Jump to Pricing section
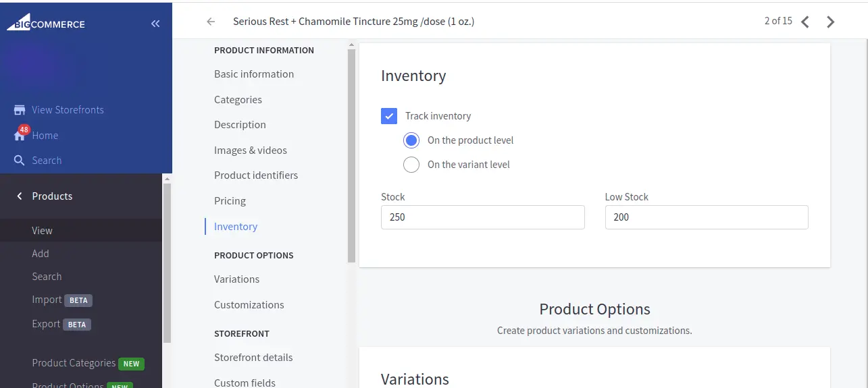Screen dimensions: 868x388 [230, 201]
